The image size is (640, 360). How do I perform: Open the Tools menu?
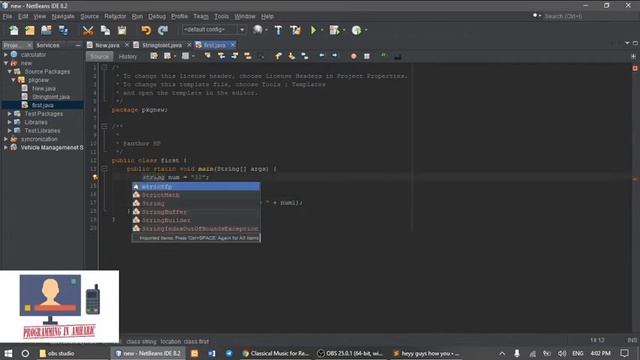(x=221, y=16)
